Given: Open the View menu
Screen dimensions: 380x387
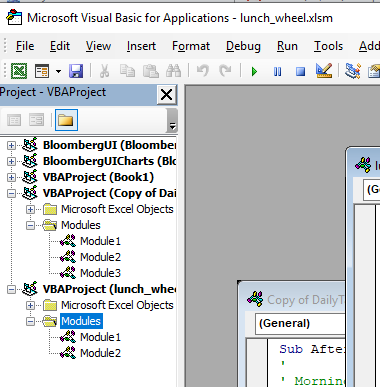Looking at the screenshot, I should [98, 46].
